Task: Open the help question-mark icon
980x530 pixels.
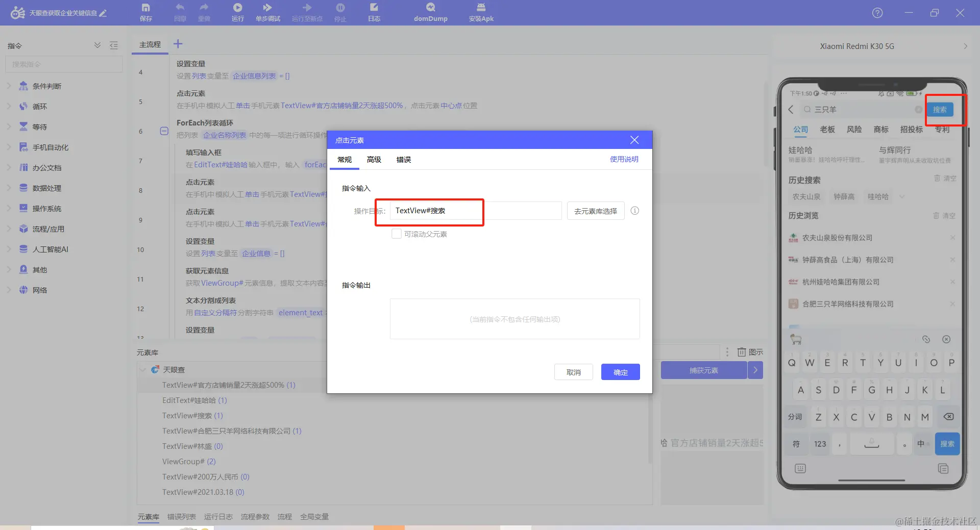Action: (x=877, y=13)
